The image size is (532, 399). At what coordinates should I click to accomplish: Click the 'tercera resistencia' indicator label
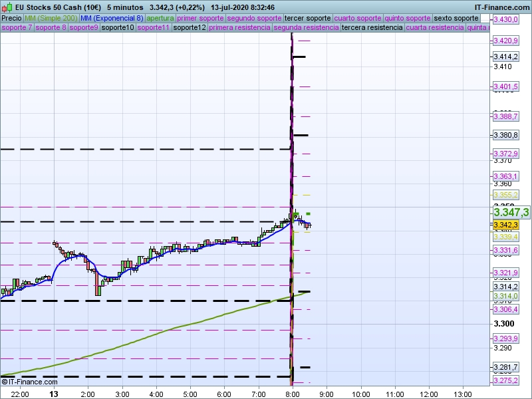point(372,28)
